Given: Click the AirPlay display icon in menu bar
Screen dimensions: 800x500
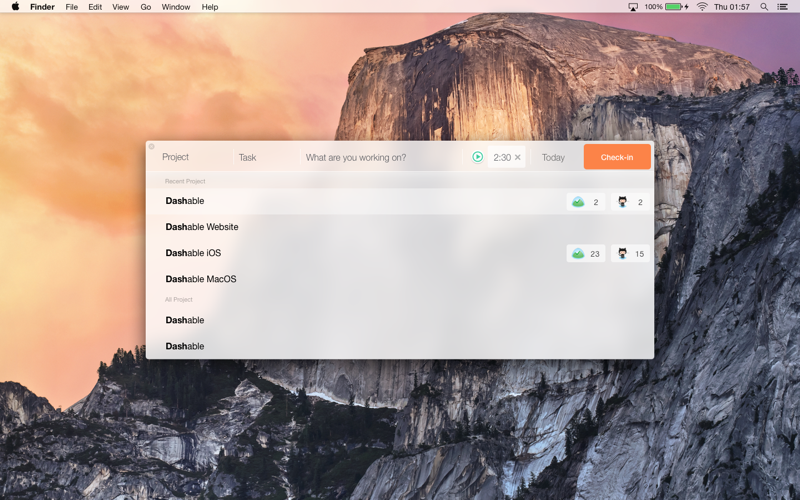Looking at the screenshot, I should click(x=633, y=7).
